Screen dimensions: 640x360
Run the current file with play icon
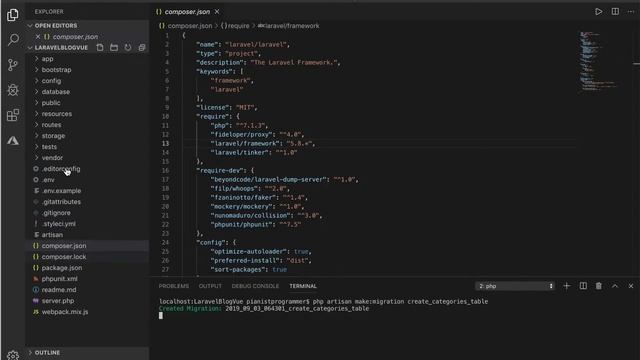tap(598, 11)
